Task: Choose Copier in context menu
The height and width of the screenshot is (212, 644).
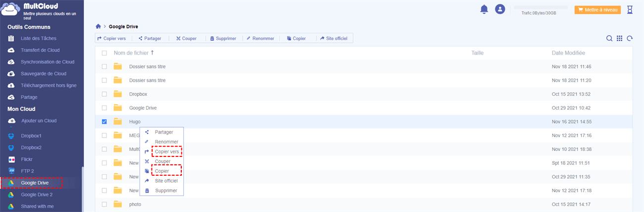Action: tap(161, 171)
